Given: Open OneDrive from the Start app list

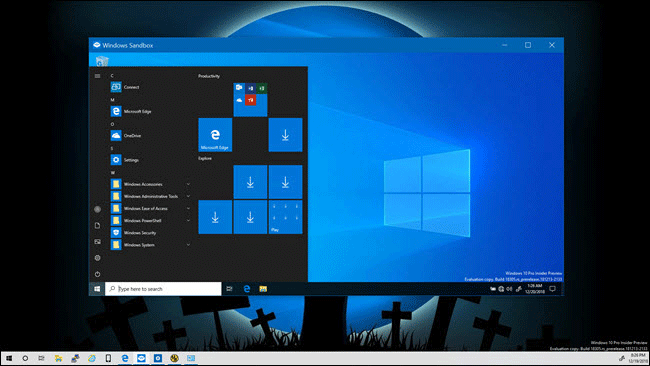Looking at the screenshot, I should click(x=126, y=136).
